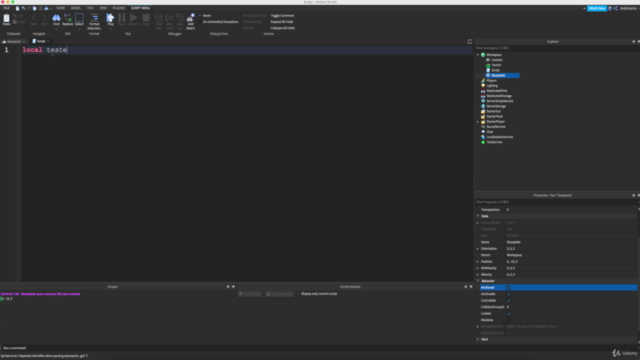Click the Undo icon in quick access bar

pyautogui.click(x=23, y=8)
